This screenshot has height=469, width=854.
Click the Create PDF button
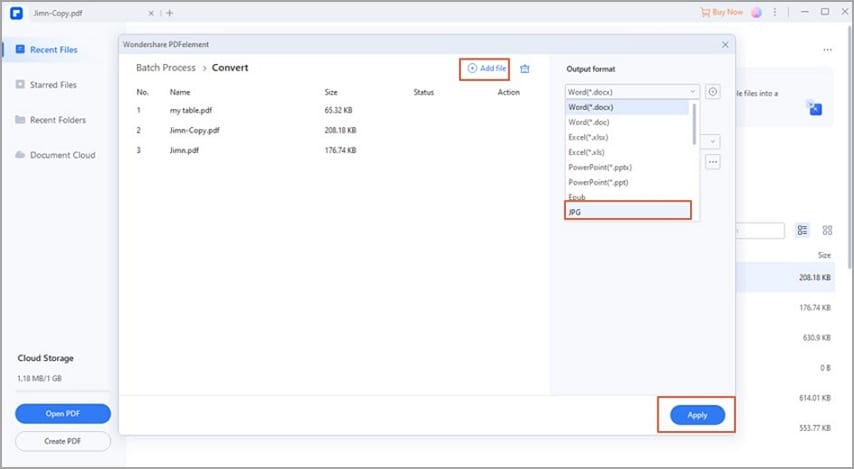pyautogui.click(x=63, y=441)
